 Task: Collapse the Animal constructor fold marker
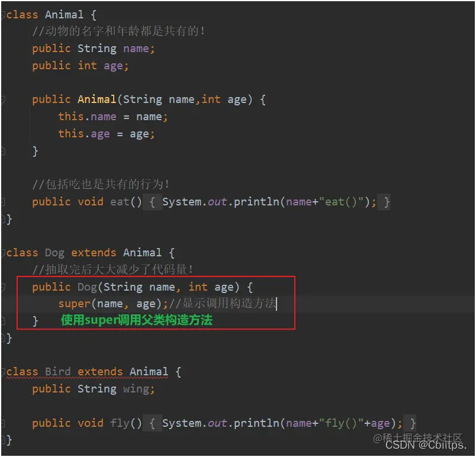pyautogui.click(x=3, y=99)
